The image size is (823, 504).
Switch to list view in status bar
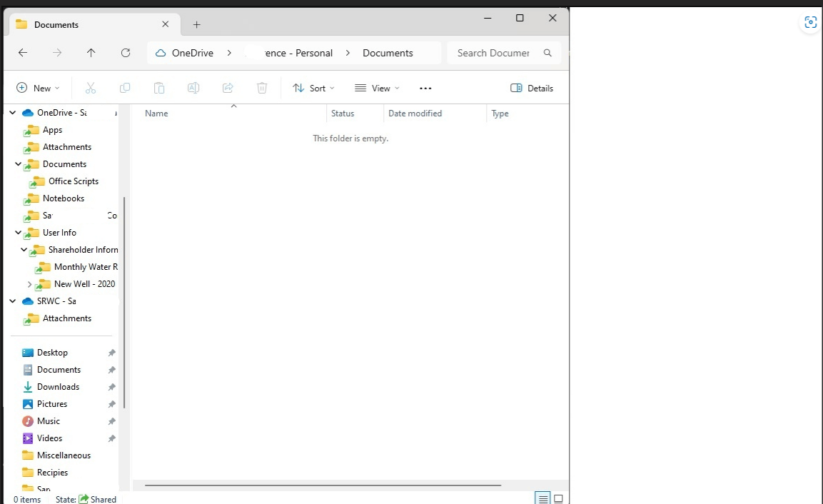coord(558,498)
